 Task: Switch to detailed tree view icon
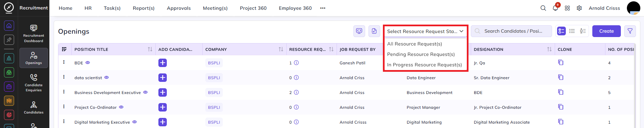tap(583, 31)
